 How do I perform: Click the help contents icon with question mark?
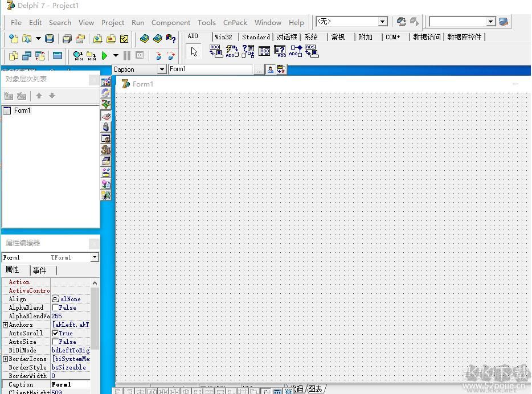click(x=171, y=39)
